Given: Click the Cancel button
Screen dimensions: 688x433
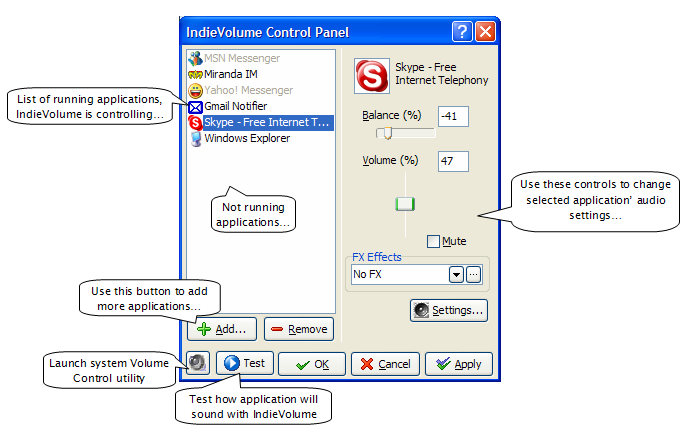Looking at the screenshot, I should tap(385, 364).
